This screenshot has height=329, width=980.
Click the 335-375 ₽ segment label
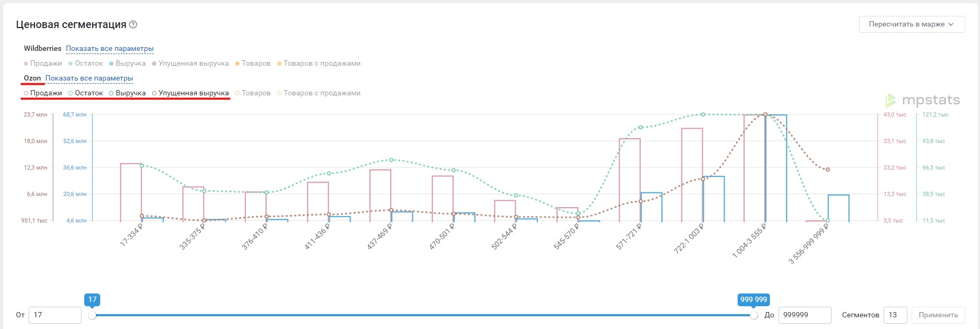(x=192, y=236)
